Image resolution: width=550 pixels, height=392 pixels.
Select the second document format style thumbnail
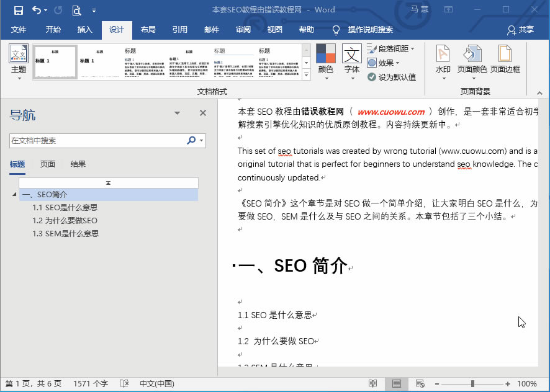[99, 61]
